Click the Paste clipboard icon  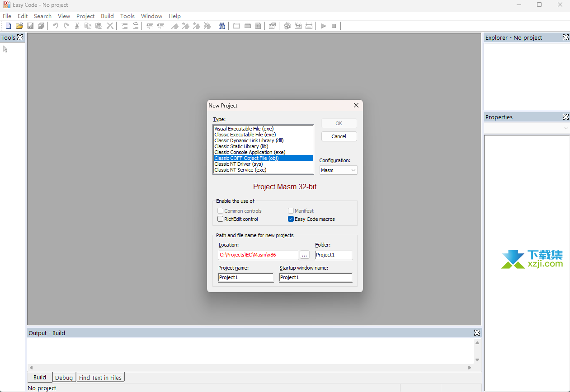[99, 26]
